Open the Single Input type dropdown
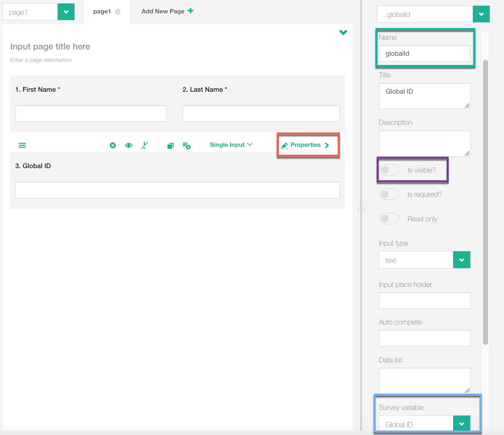 (x=231, y=145)
